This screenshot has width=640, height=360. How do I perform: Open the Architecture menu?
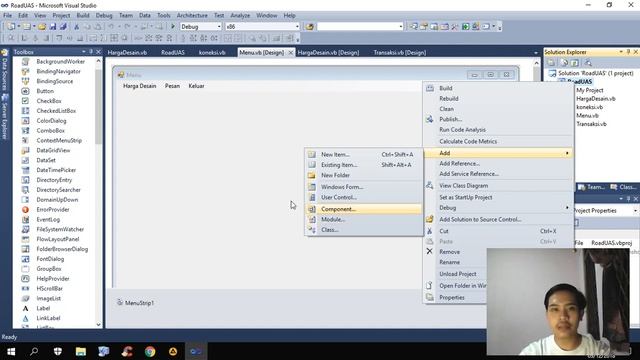192,16
